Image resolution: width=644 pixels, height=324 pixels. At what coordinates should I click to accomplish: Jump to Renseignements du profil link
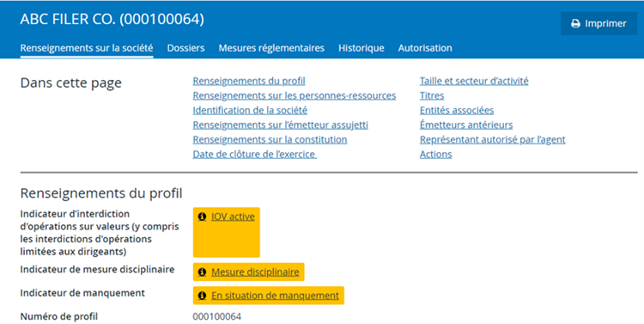pyautogui.click(x=249, y=81)
